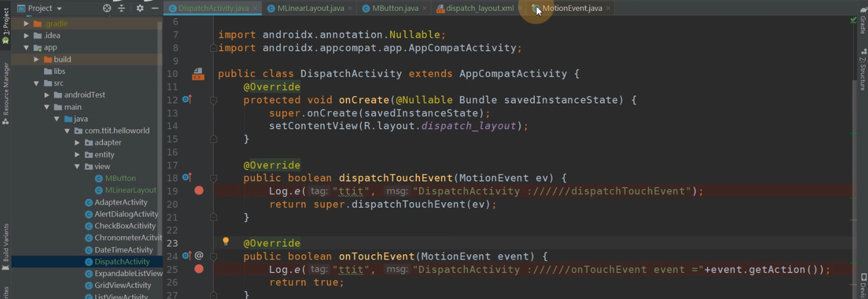Click 'return true;' on line 26
868x299 pixels.
click(307, 282)
